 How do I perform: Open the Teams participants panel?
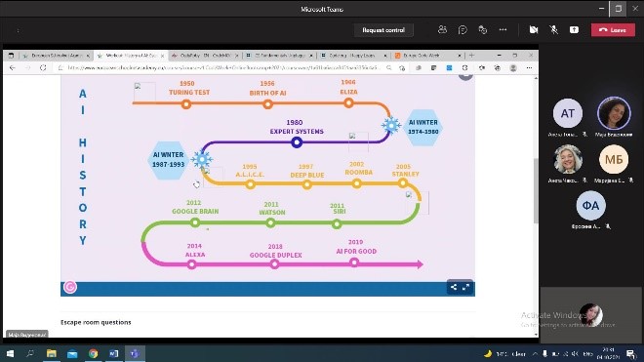442,29
